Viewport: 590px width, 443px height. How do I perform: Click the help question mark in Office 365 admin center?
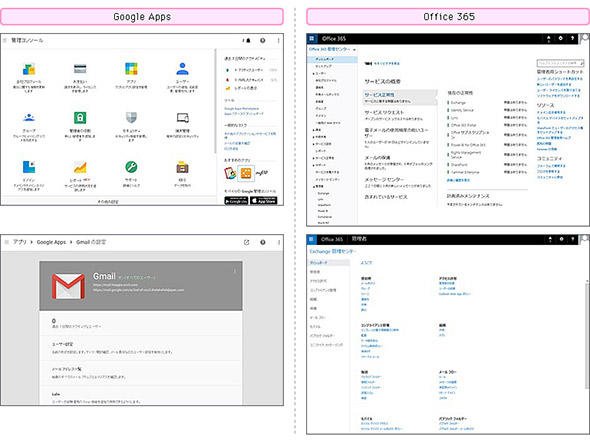pyautogui.click(x=572, y=38)
